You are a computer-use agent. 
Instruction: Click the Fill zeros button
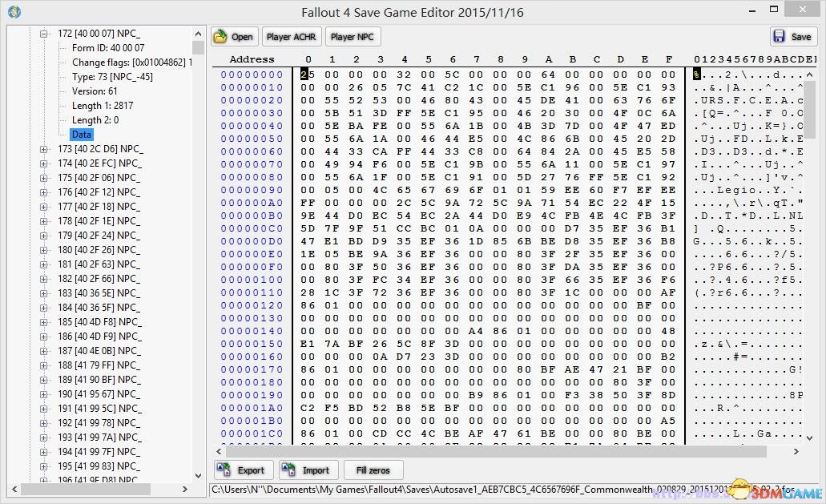click(373, 470)
